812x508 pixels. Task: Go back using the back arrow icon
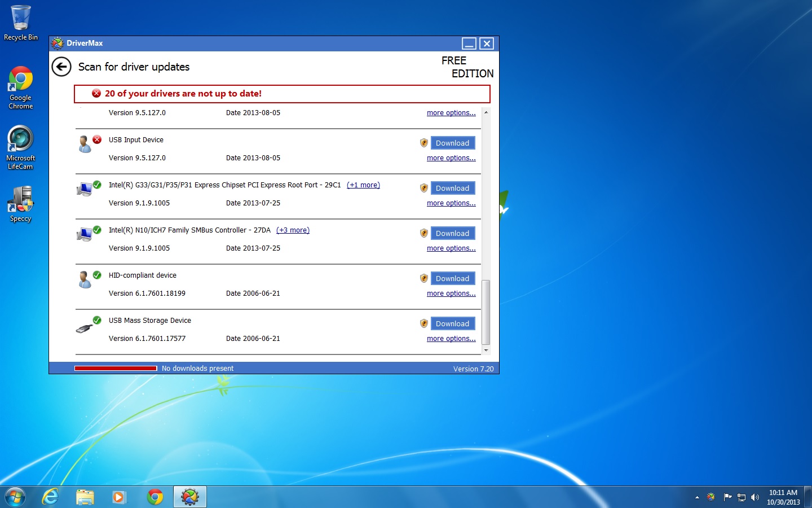61,67
